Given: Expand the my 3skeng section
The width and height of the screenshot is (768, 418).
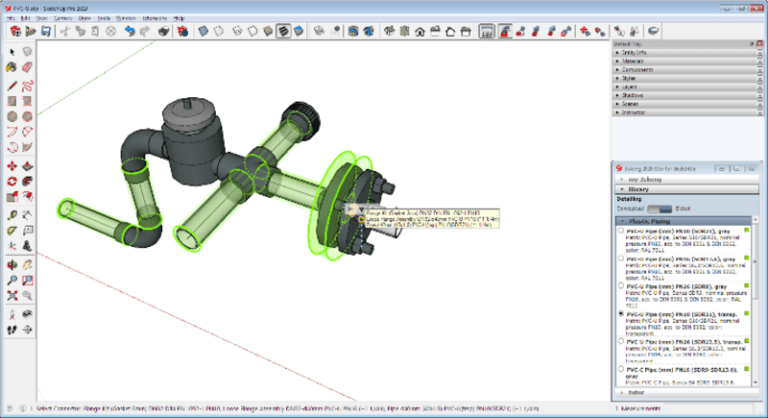Looking at the screenshot, I should tap(687, 180).
